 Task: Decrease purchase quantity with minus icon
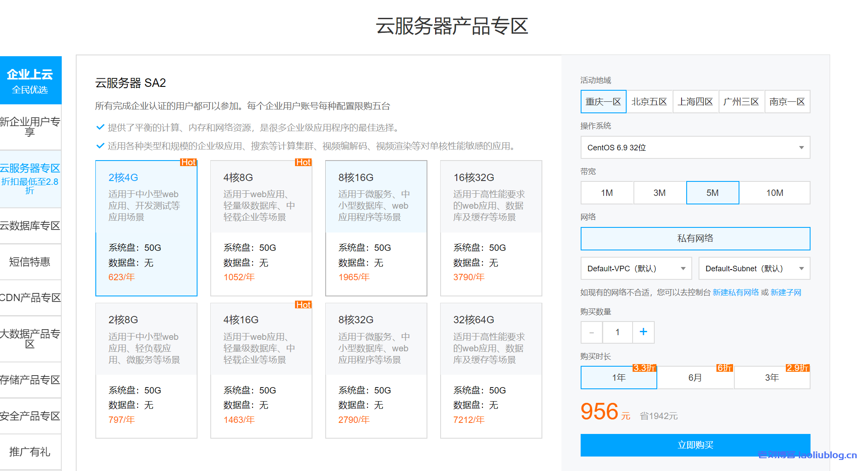point(591,332)
